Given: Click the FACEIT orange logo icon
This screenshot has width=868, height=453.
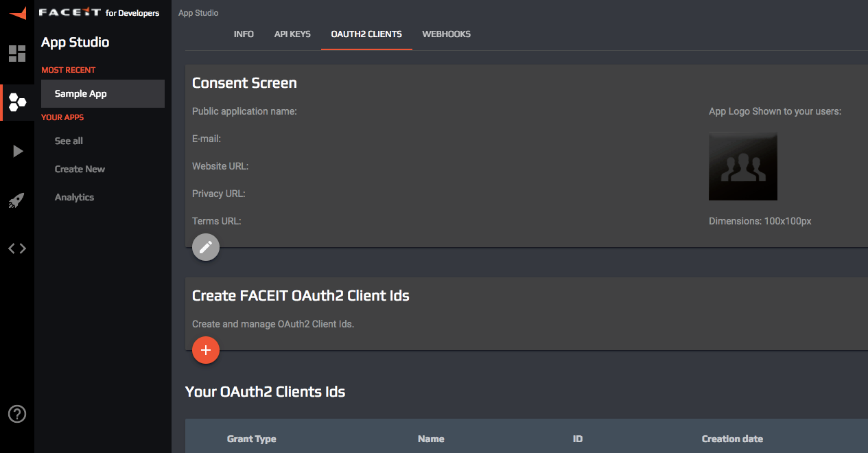Looking at the screenshot, I should 17,13.
